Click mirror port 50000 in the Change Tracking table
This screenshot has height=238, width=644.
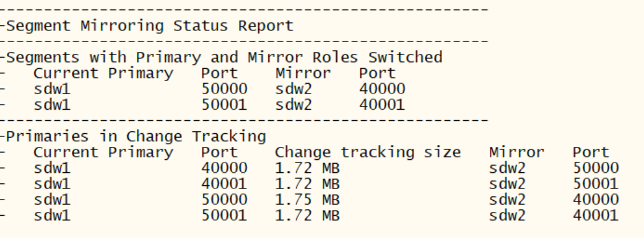click(x=596, y=168)
